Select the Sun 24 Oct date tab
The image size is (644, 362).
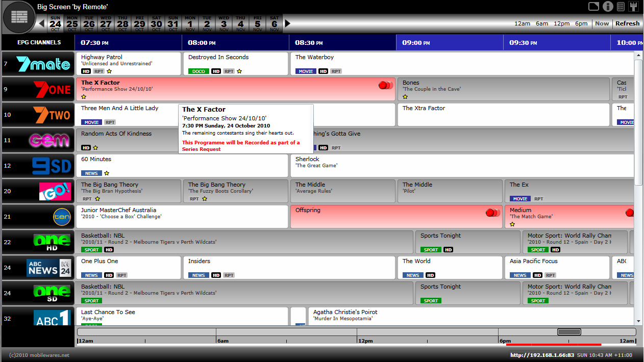click(55, 23)
